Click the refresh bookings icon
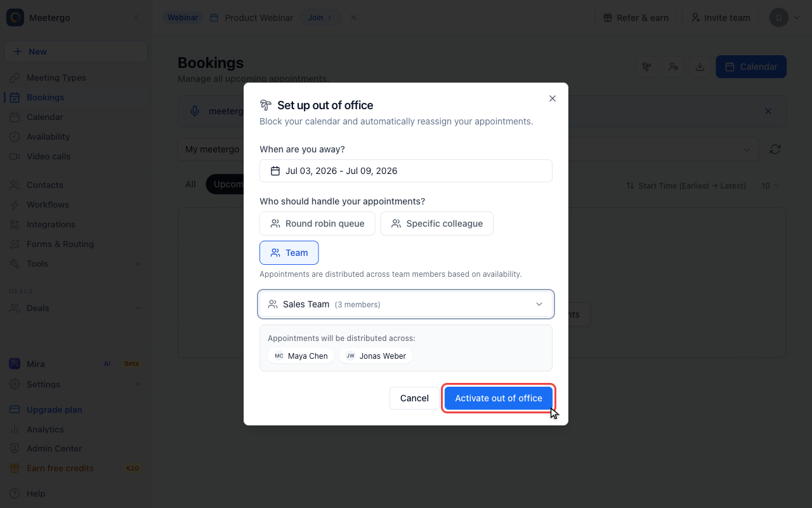The image size is (812, 508). coord(775,149)
